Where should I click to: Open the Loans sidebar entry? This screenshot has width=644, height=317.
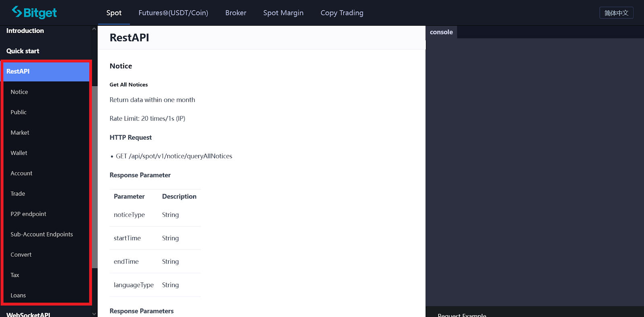tap(18, 295)
